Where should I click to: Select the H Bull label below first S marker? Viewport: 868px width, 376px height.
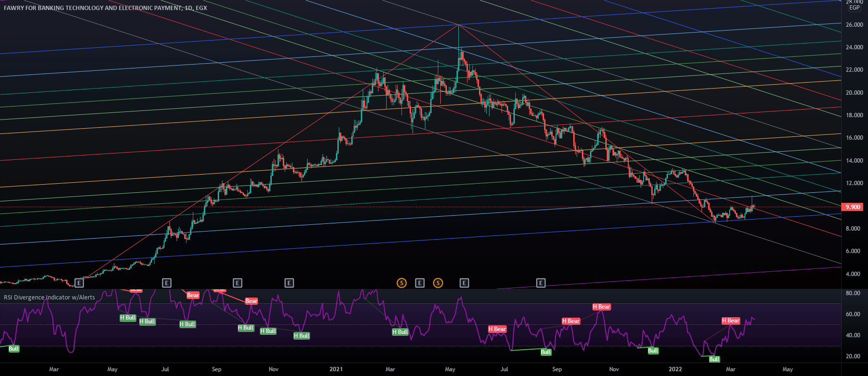point(400,332)
